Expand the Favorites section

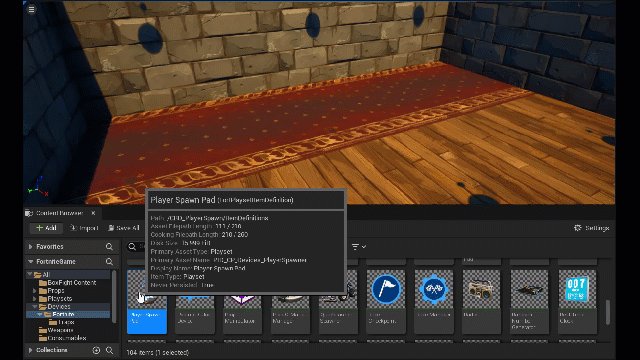click(x=30, y=247)
